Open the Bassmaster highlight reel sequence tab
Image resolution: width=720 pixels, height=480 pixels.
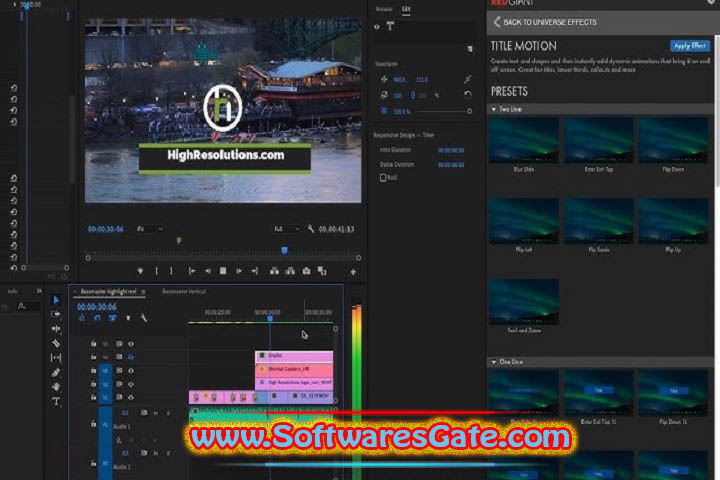click(108, 291)
